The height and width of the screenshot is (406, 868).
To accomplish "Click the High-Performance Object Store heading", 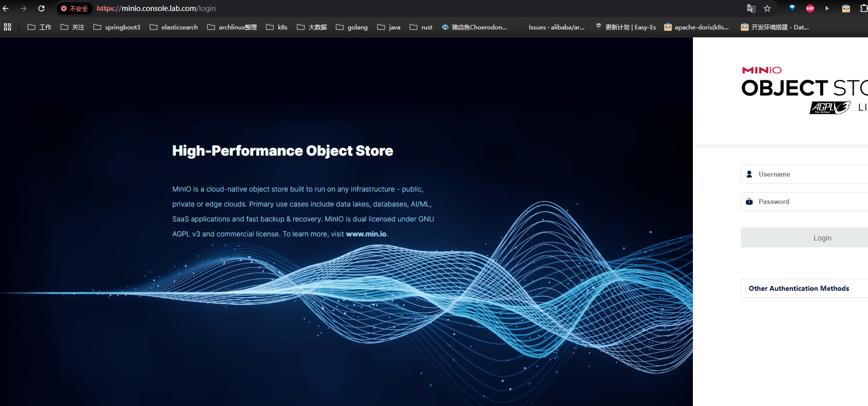I will tap(282, 151).
